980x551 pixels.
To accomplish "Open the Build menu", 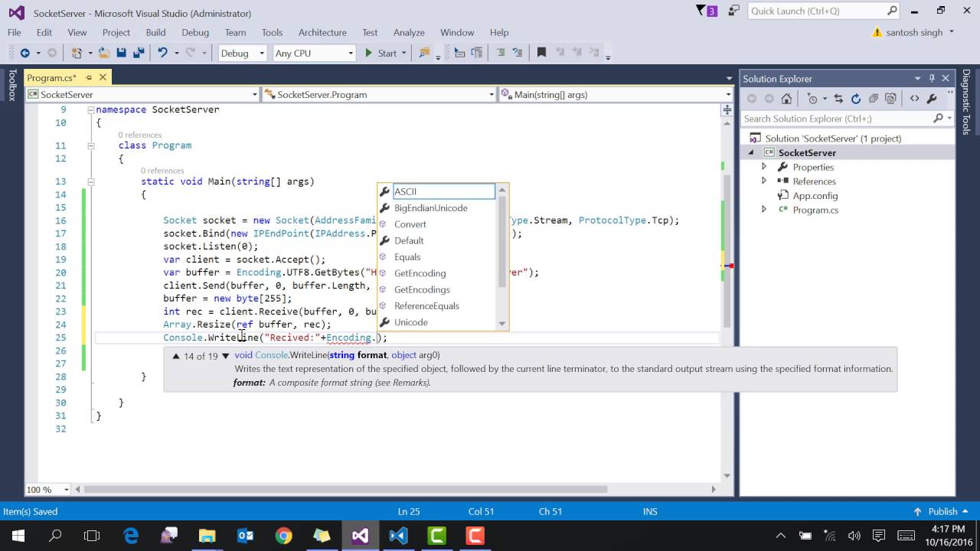I will tap(155, 32).
